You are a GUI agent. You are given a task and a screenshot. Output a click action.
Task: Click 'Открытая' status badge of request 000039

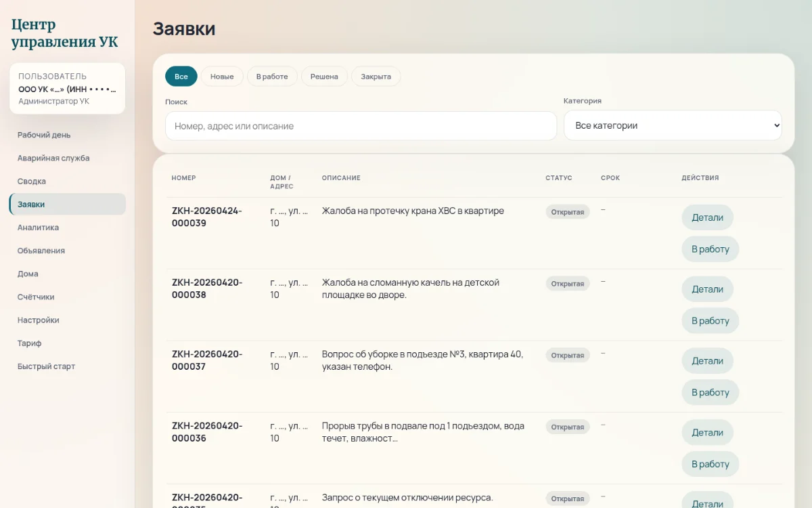point(568,212)
